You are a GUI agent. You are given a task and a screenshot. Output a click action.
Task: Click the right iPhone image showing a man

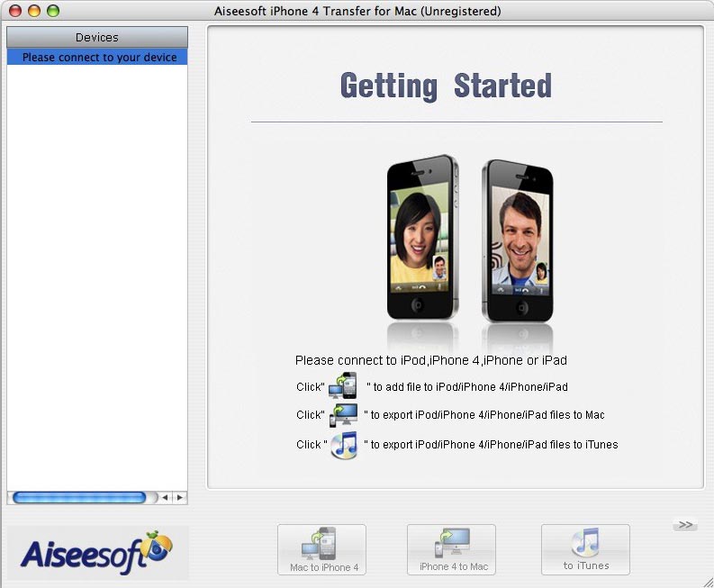(518, 240)
